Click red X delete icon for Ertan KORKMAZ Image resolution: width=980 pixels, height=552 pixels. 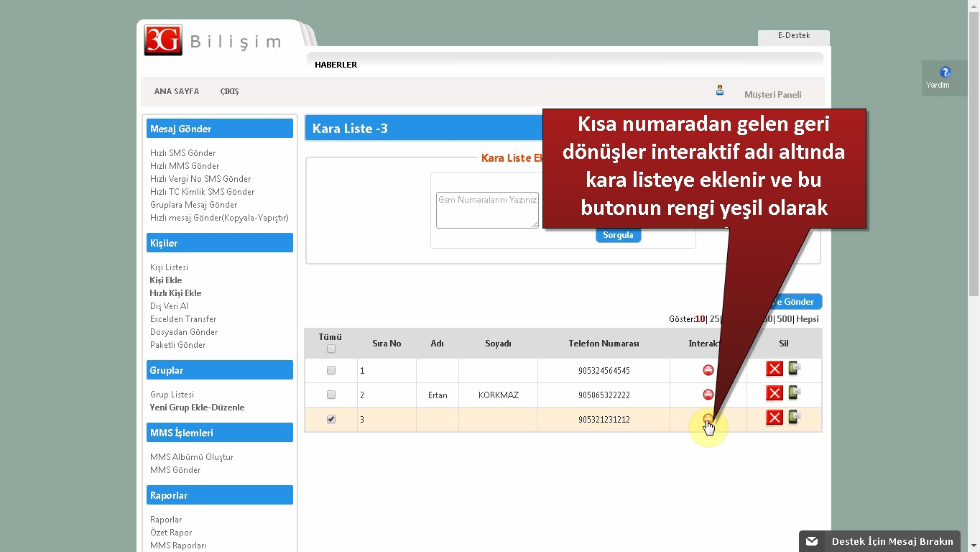774,393
